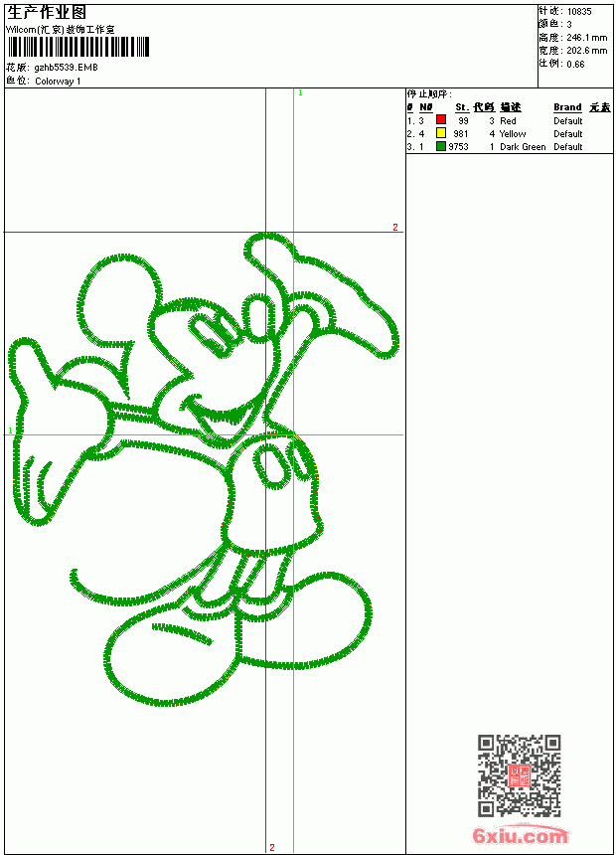Click the 'Dark Green' description text

[523, 147]
